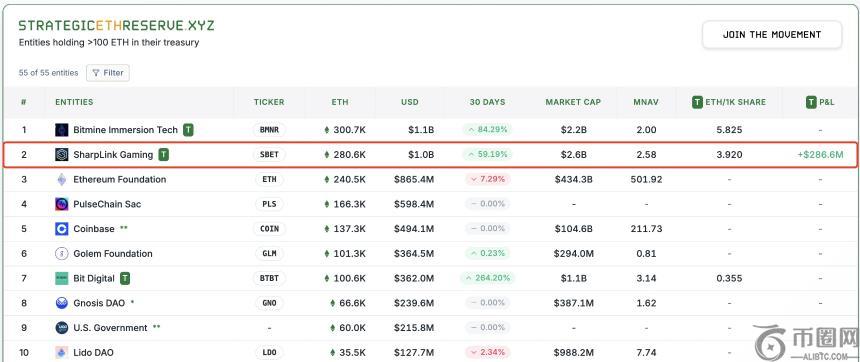
Task: Sort by the MNAV column header
Action: pos(646,102)
